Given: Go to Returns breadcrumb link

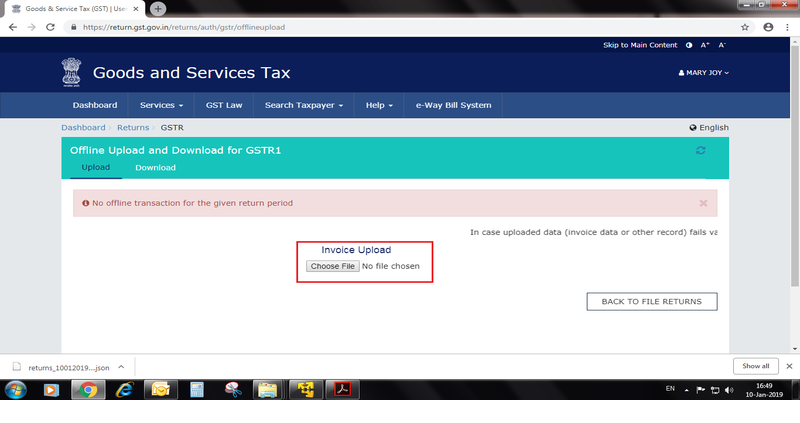Looking at the screenshot, I should (x=132, y=128).
